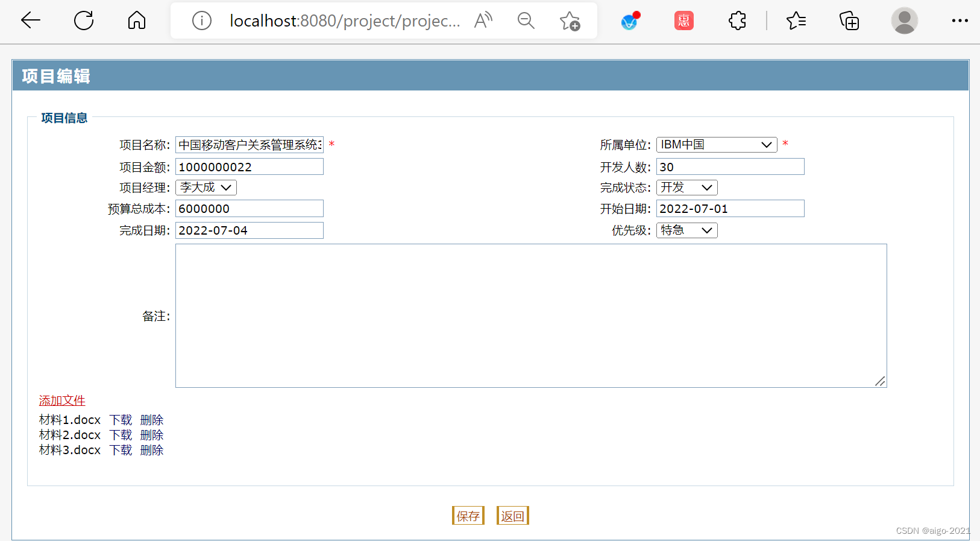The image size is (980, 541).
Task: Click the 项目编辑 page title
Action: tap(56, 76)
